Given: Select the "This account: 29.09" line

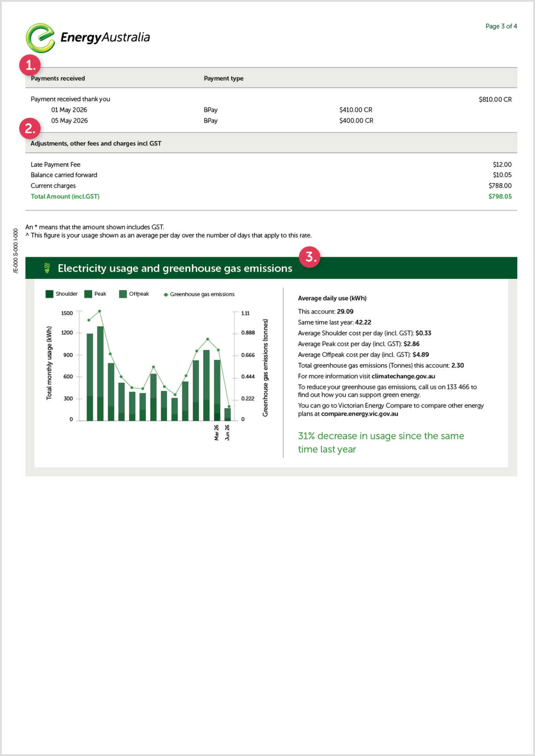Looking at the screenshot, I should [325, 312].
